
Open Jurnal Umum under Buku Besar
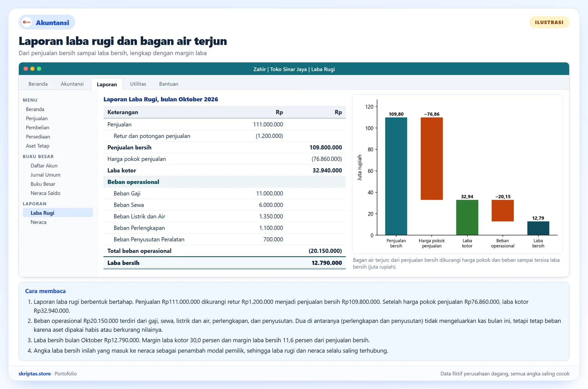point(45,175)
